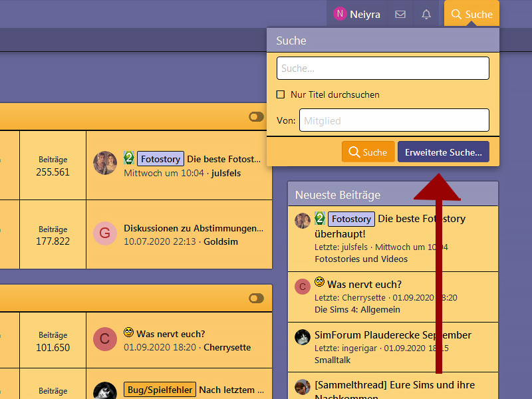Click the Neueste Beiträge widget heading
Screen dimensions: 532x399
[x=338, y=195]
